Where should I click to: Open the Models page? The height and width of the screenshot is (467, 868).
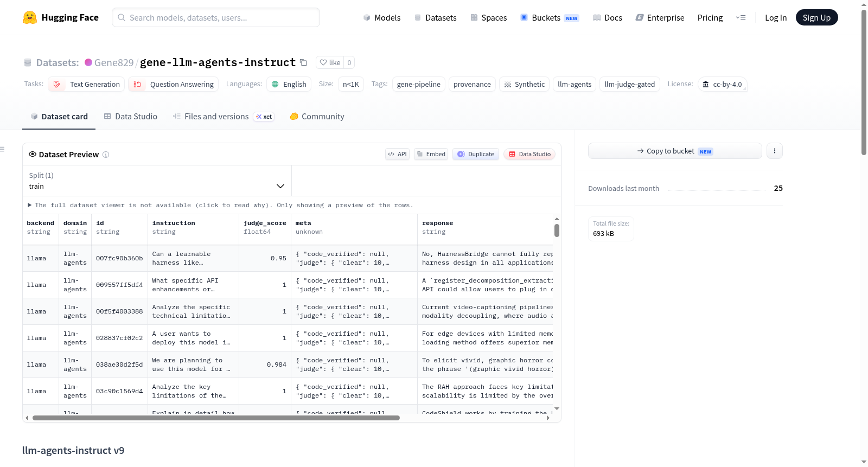click(x=382, y=17)
